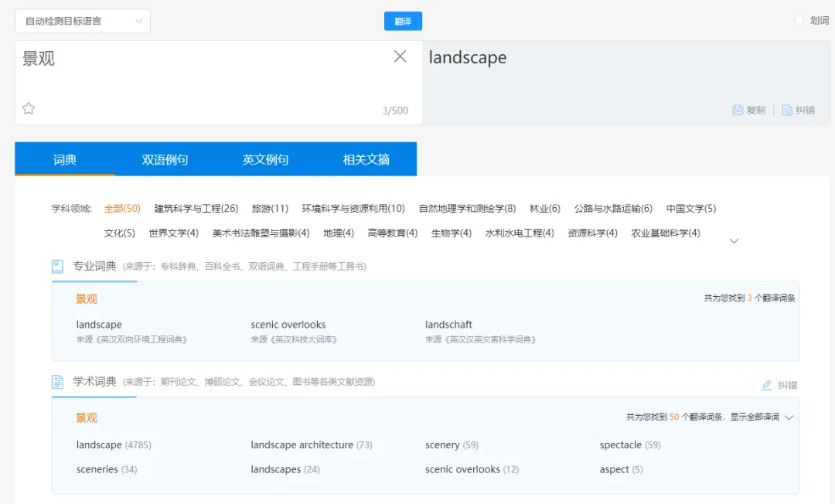Filter by 水利水电工程(4)
This screenshot has width=835, height=504.
click(x=520, y=233)
